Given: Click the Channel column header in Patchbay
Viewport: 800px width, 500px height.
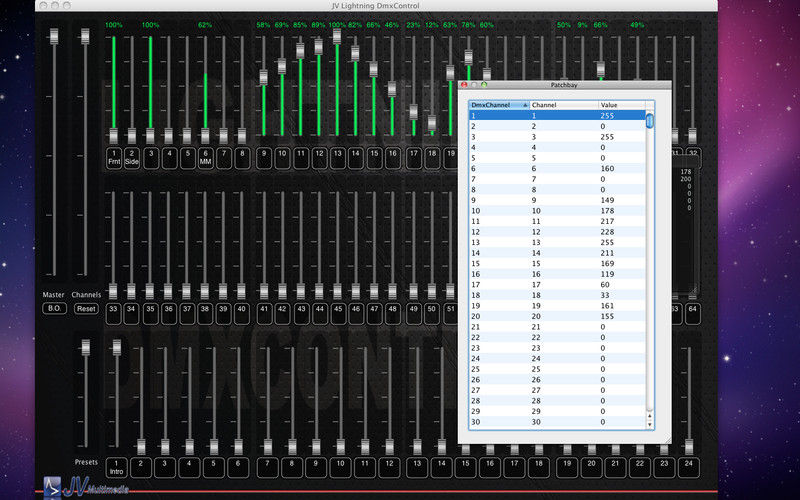Looking at the screenshot, I should 564,105.
